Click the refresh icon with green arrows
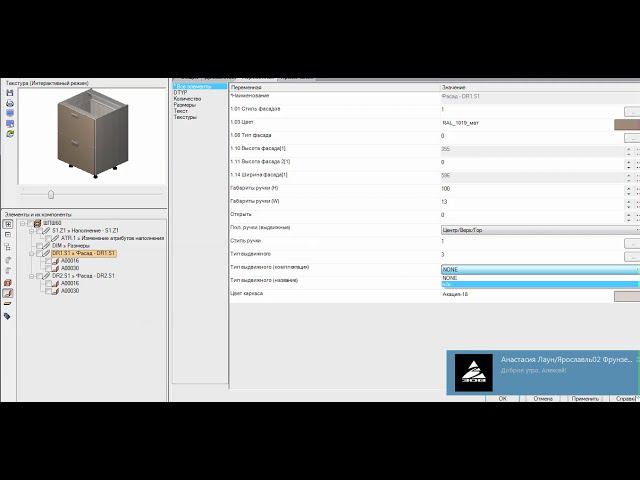Screen dimensions: 640x480 click(10, 134)
